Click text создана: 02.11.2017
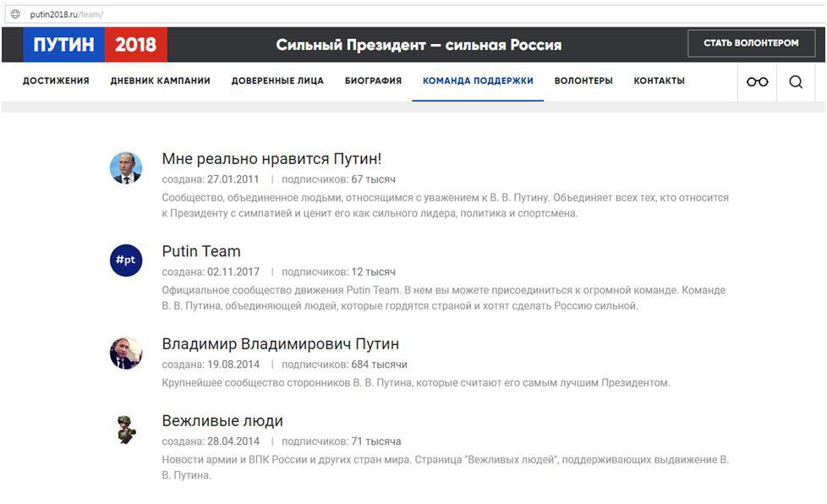 pyautogui.click(x=211, y=272)
